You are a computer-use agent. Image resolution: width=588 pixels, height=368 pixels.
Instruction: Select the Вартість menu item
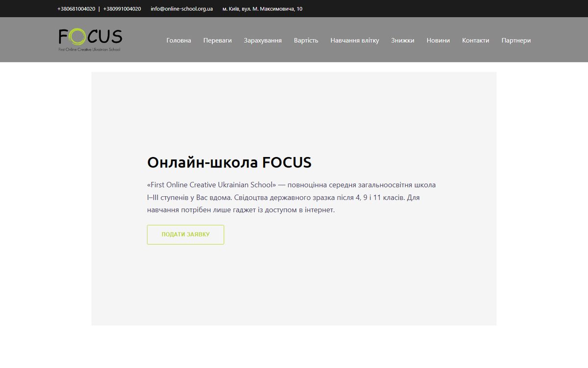pyautogui.click(x=306, y=40)
